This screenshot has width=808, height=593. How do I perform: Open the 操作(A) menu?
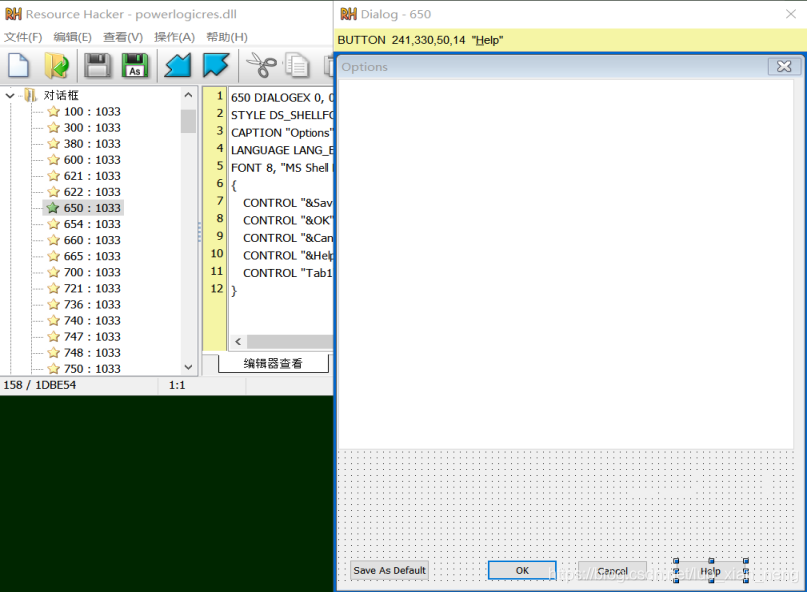pyautogui.click(x=174, y=37)
